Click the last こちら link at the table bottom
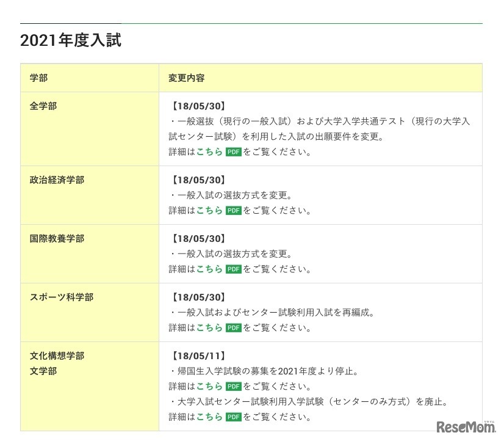 click(x=210, y=417)
